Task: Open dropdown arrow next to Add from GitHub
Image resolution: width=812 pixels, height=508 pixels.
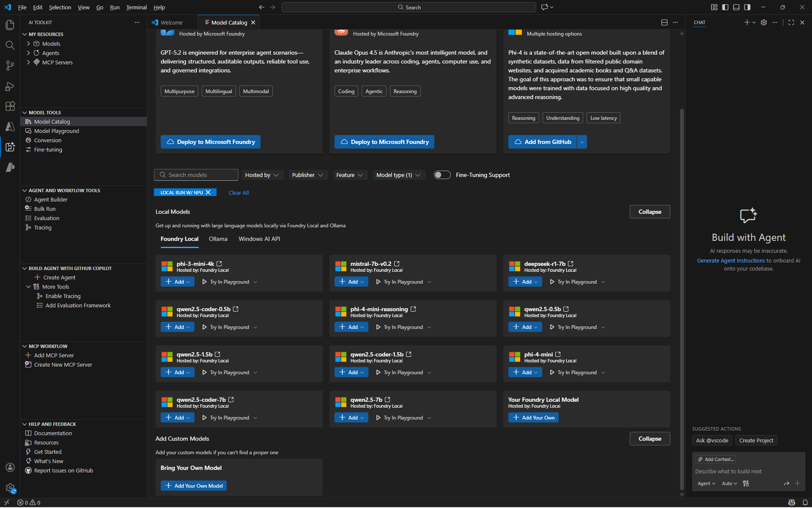Action: coord(582,142)
